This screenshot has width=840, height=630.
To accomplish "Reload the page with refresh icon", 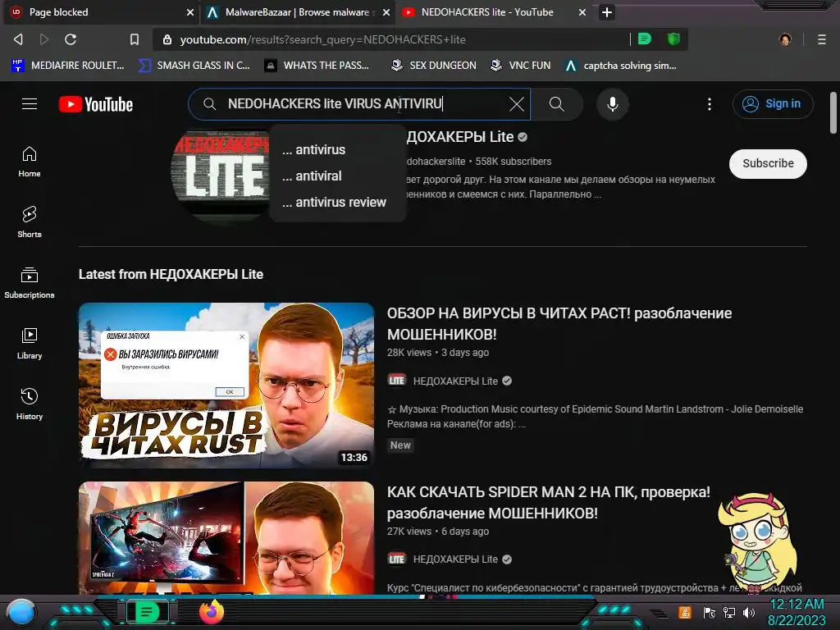I will 71,39.
